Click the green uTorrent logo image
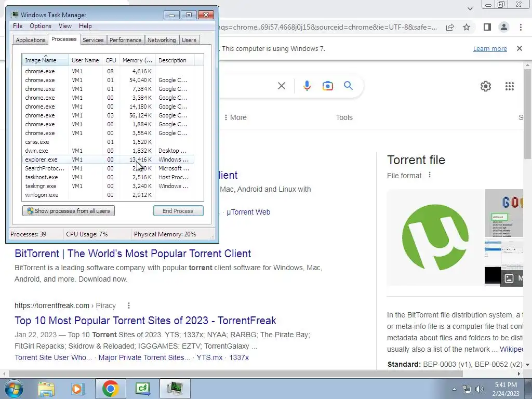532x399 pixels. [435, 237]
